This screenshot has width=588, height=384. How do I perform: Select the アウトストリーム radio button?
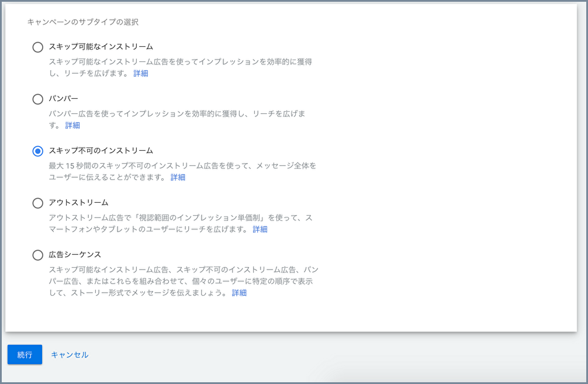click(38, 203)
